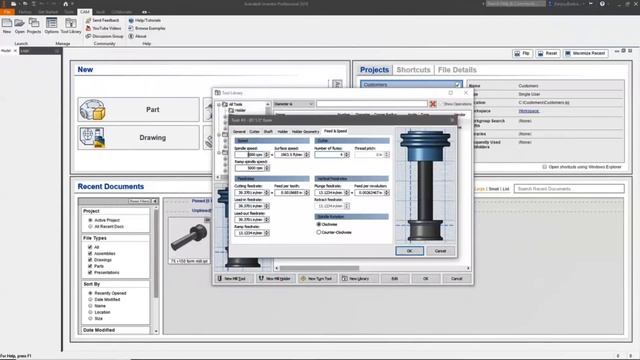Click the Open folder icon in the ribbon
Screen dimensions: 640x360
(20, 23)
